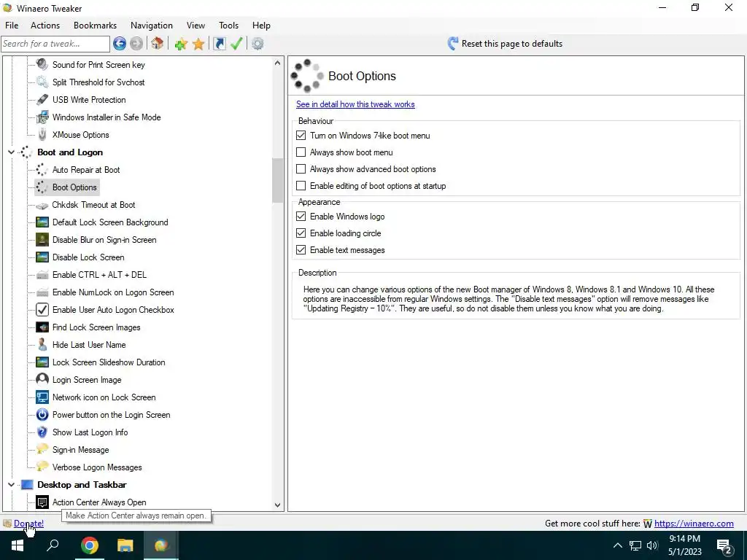Open bookmarks via the yellow star icon
Image resolution: width=747 pixels, height=560 pixels.
(198, 44)
